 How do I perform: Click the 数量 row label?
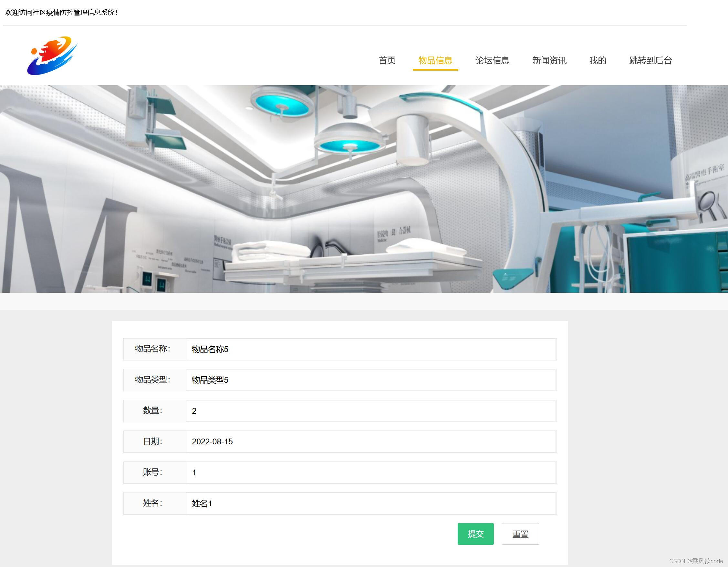[152, 411]
